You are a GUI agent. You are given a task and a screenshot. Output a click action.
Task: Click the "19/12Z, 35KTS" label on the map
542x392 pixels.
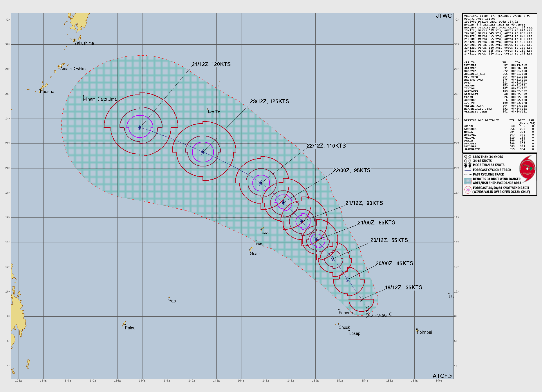(404, 288)
